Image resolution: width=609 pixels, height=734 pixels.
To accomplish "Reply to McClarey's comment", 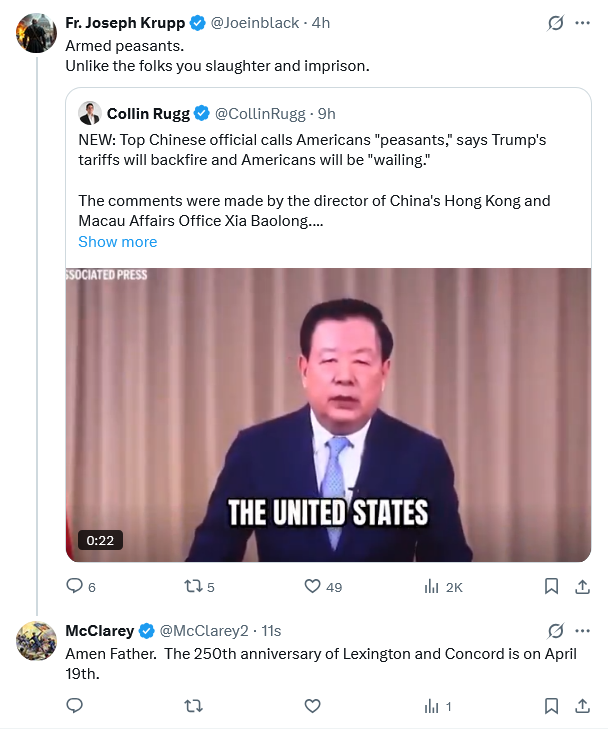I will point(74,706).
